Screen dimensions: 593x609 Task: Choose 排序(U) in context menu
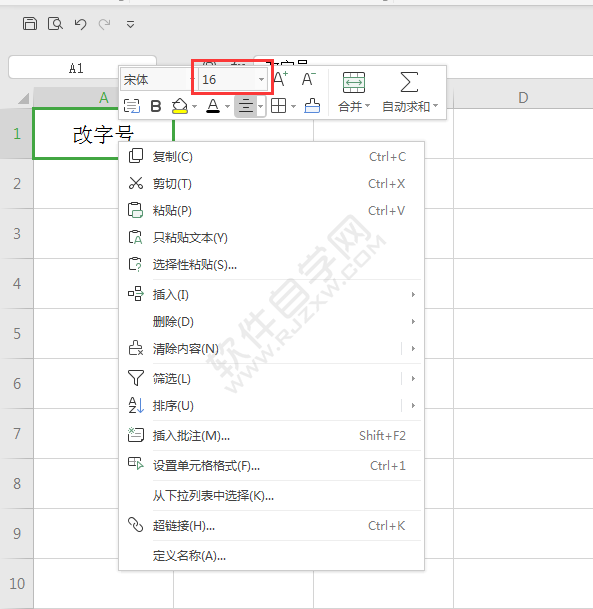click(261, 405)
